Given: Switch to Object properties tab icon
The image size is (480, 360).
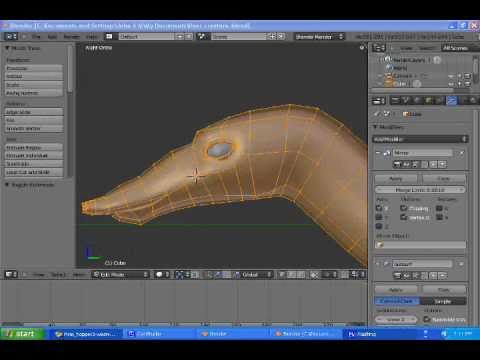Looking at the screenshot, I should point(429,100).
